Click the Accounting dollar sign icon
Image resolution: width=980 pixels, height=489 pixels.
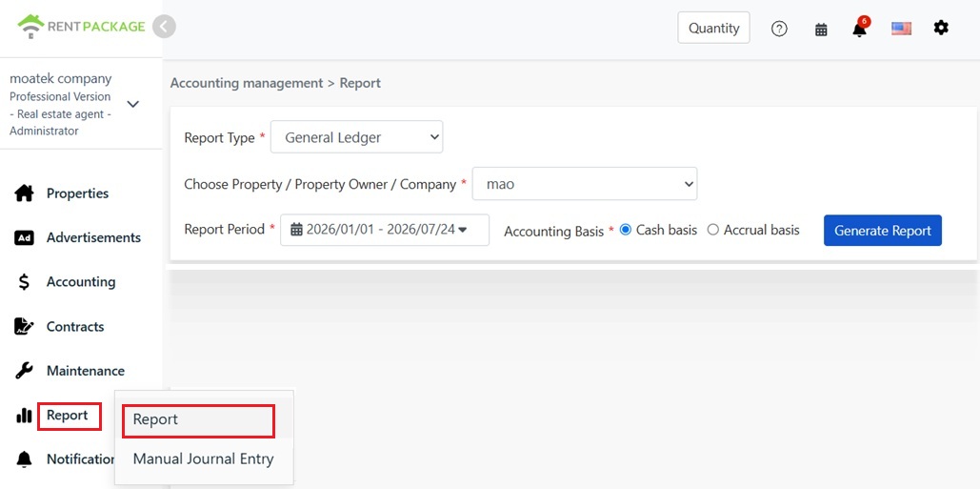24,282
